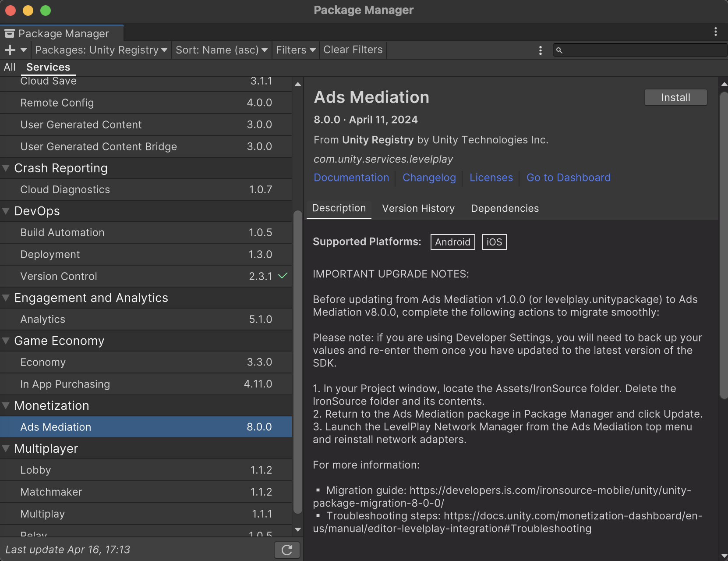
Task: Collapse the Game Economy group
Action: (x=6, y=341)
